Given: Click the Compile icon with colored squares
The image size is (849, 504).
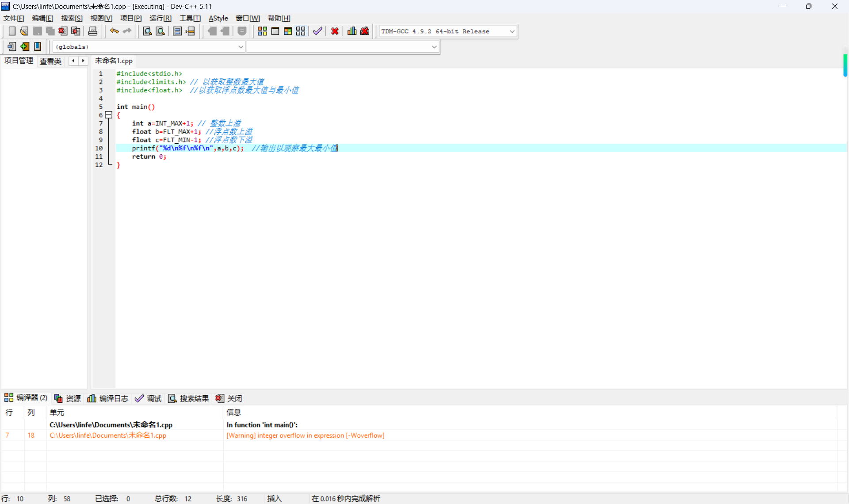Looking at the screenshot, I should 262,31.
